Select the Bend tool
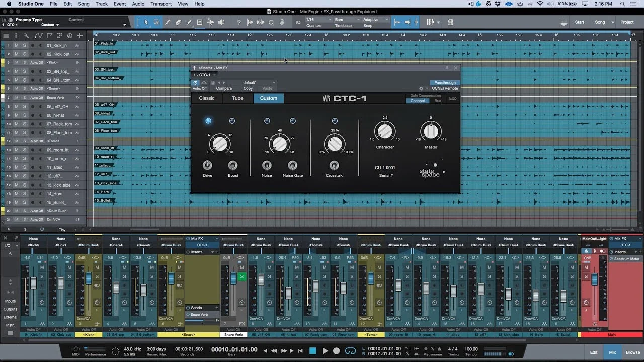Viewport: 644px width, 362px height. (x=210, y=22)
